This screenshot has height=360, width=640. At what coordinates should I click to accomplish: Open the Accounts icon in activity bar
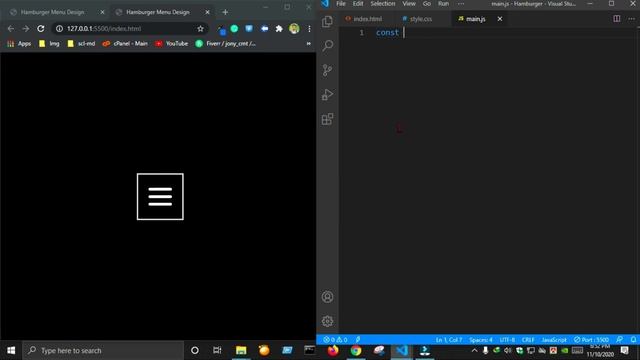click(327, 297)
